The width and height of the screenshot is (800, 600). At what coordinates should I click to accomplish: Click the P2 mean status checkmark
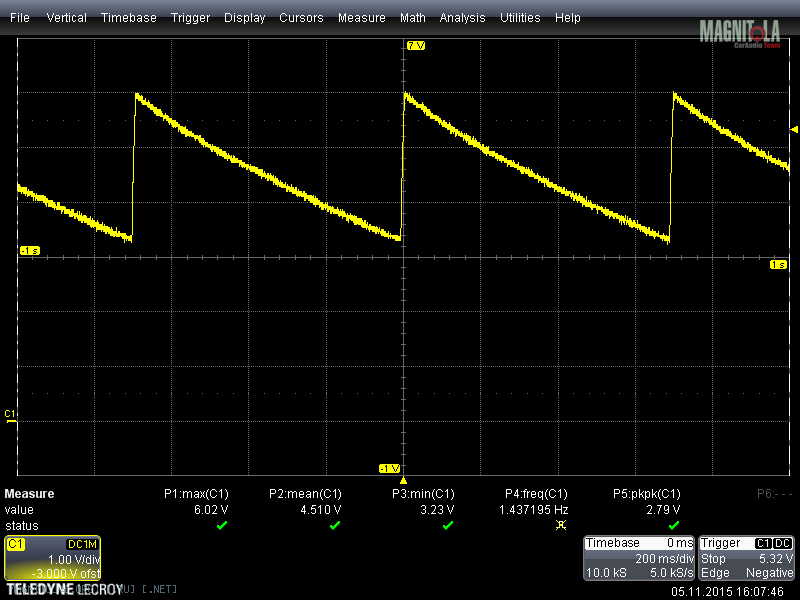(x=335, y=525)
